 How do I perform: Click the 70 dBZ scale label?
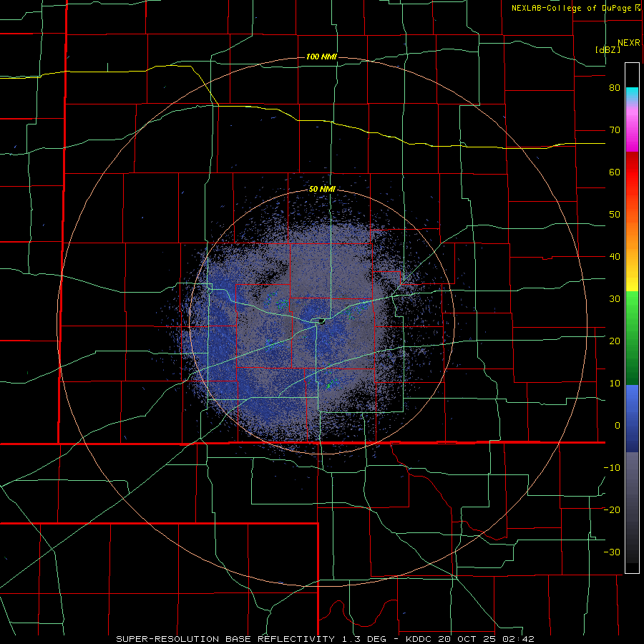pos(615,130)
